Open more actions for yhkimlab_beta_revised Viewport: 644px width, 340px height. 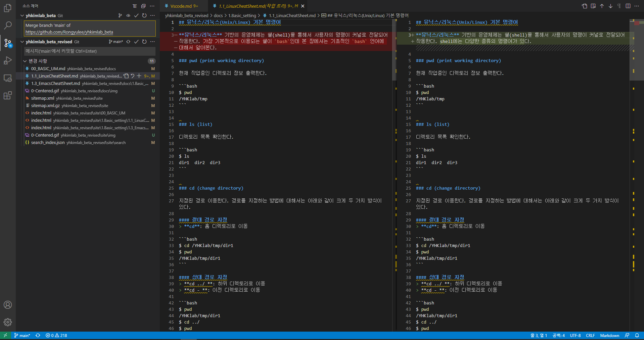tap(152, 42)
